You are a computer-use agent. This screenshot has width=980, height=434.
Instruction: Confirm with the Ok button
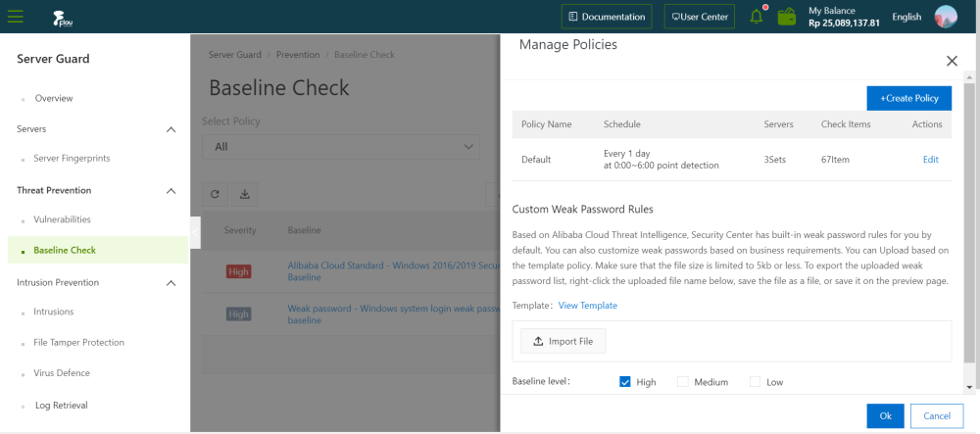pos(885,416)
